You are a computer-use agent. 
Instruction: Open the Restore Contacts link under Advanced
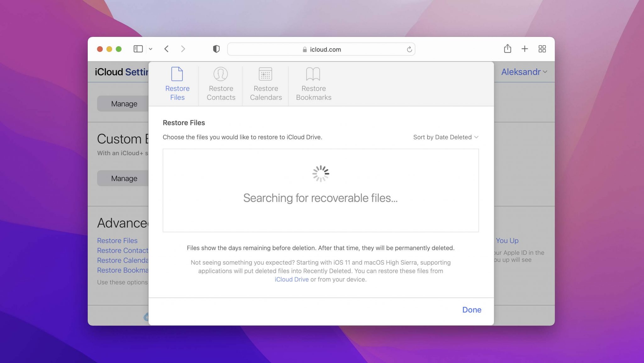point(123,250)
